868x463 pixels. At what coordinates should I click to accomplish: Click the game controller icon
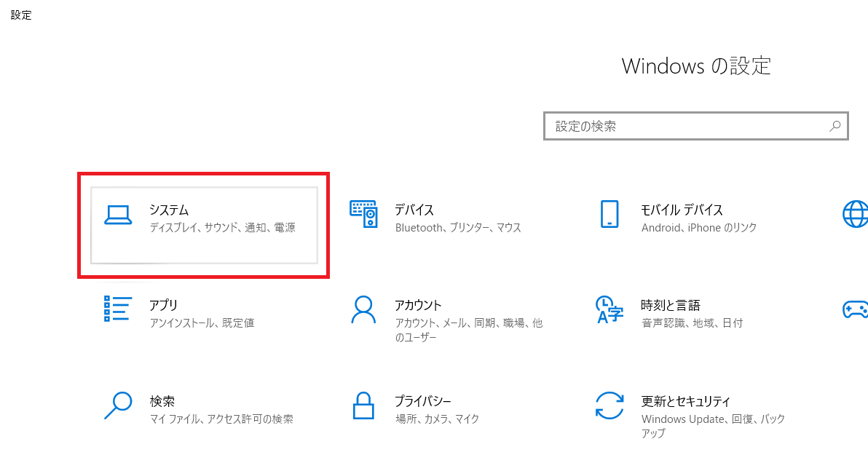856,310
